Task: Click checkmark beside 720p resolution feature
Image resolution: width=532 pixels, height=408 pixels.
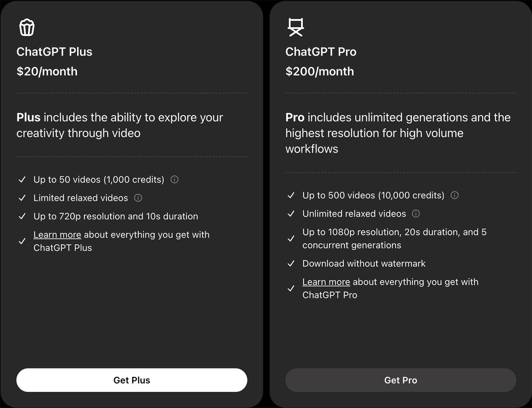Action: [22, 216]
